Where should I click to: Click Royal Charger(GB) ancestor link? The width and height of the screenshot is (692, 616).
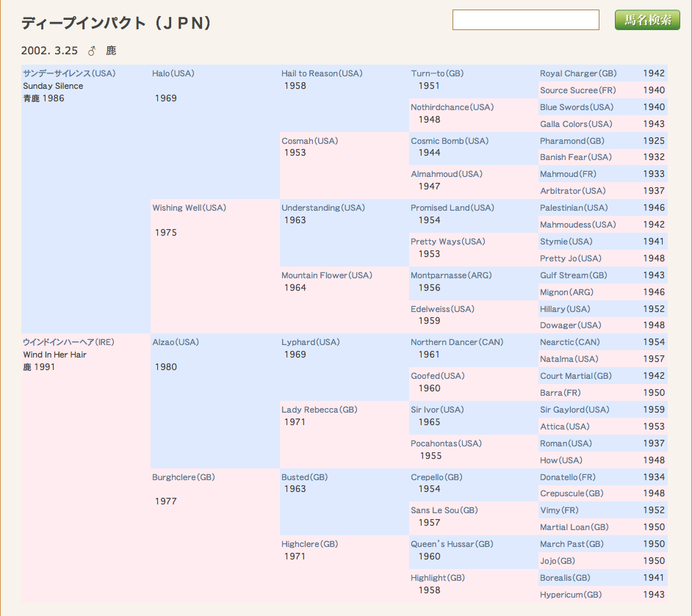[x=578, y=73]
